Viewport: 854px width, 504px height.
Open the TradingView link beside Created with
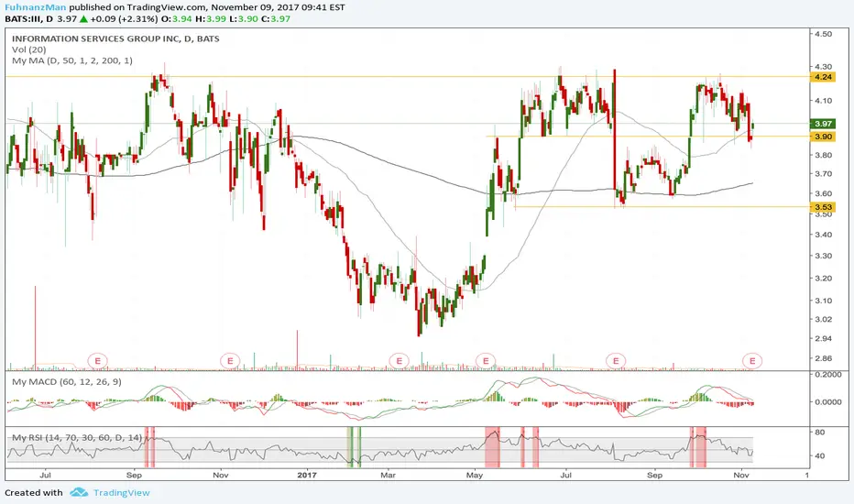coord(122,493)
